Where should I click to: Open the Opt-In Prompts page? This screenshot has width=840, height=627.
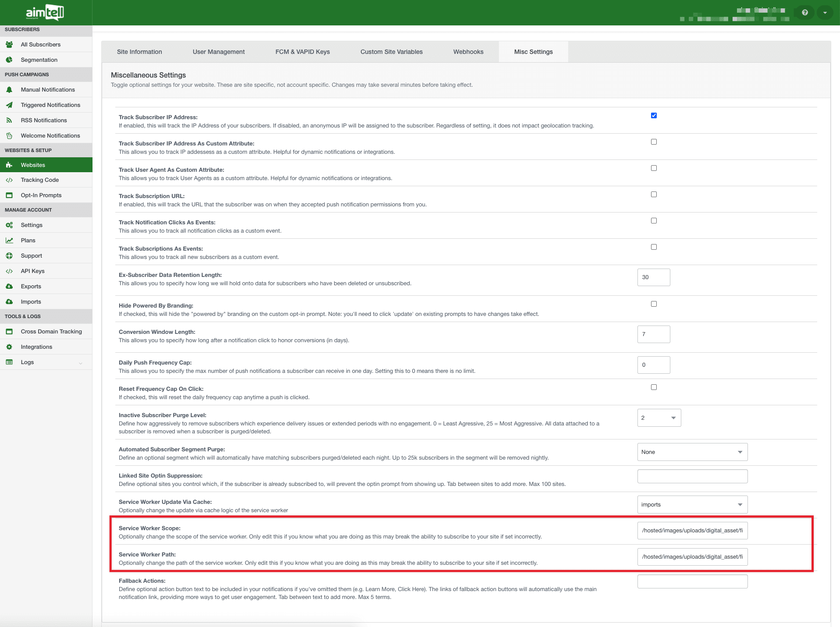click(x=41, y=195)
